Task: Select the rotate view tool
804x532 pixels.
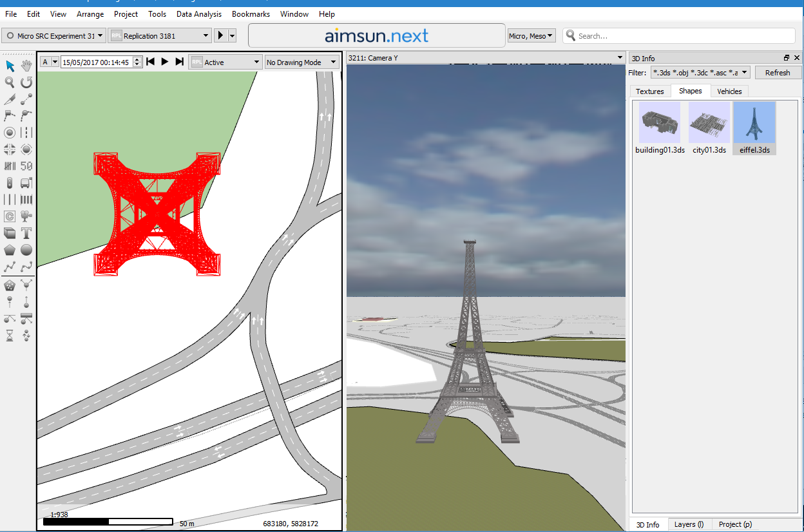Action: click(x=26, y=82)
